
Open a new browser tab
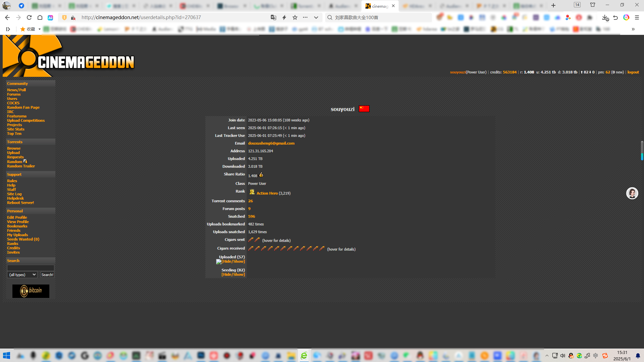(553, 5)
